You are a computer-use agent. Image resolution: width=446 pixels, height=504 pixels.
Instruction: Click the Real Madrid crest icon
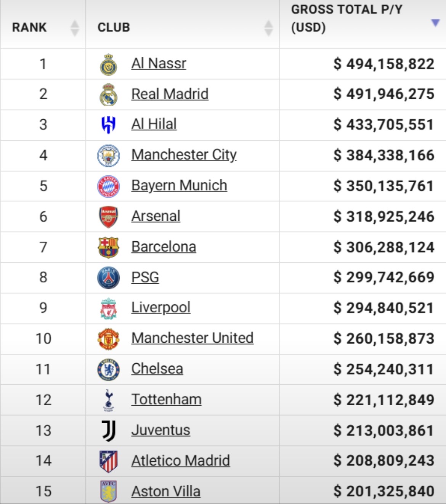coord(108,95)
